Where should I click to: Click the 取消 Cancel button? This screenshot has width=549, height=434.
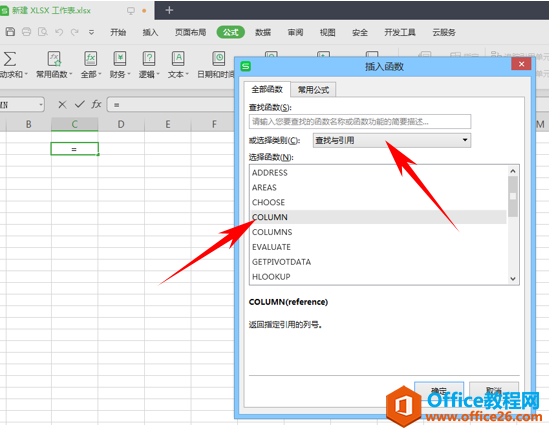coord(494,390)
